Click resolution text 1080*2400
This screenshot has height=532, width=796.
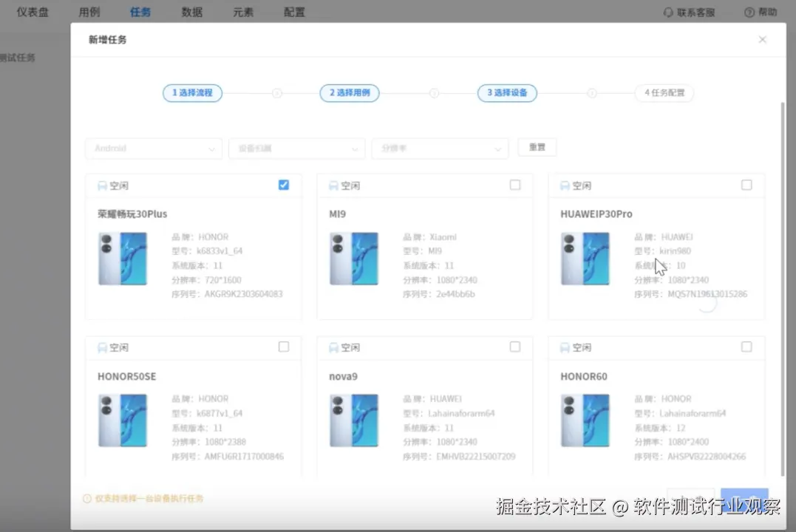pyautogui.click(x=688, y=442)
